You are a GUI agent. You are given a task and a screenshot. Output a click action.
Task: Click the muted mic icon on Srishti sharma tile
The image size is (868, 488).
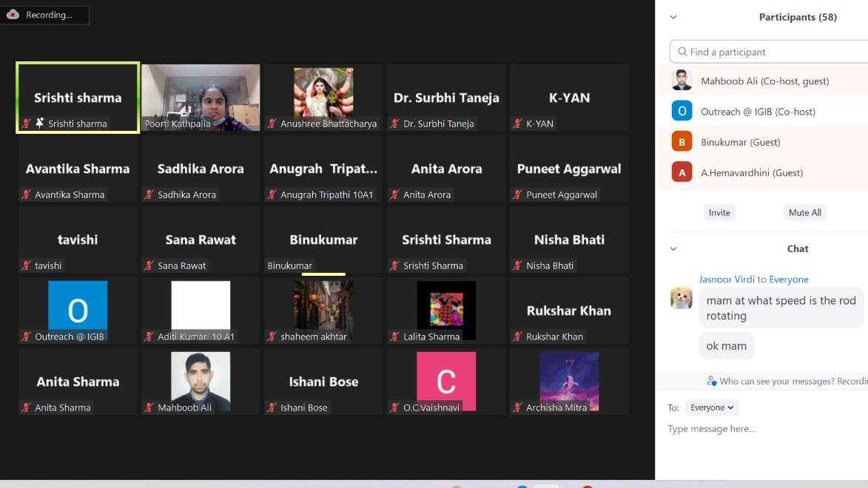pos(26,123)
